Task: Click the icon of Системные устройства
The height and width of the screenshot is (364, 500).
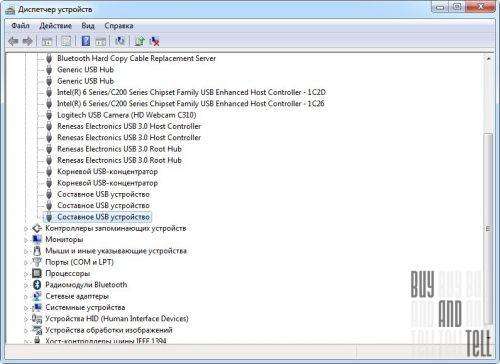Action: point(37,307)
